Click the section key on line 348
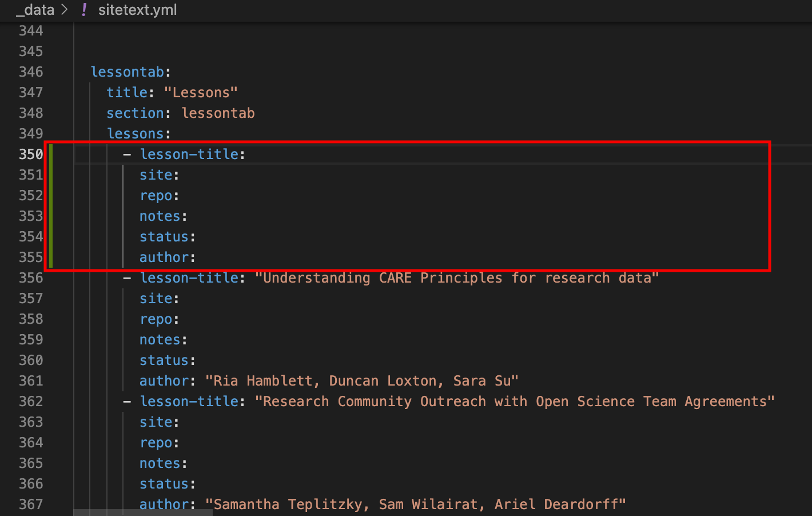The height and width of the screenshot is (516, 812). pyautogui.click(x=135, y=113)
